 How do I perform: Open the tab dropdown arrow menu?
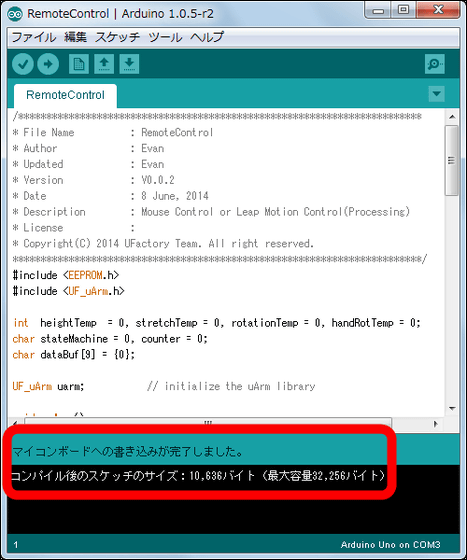(436, 94)
